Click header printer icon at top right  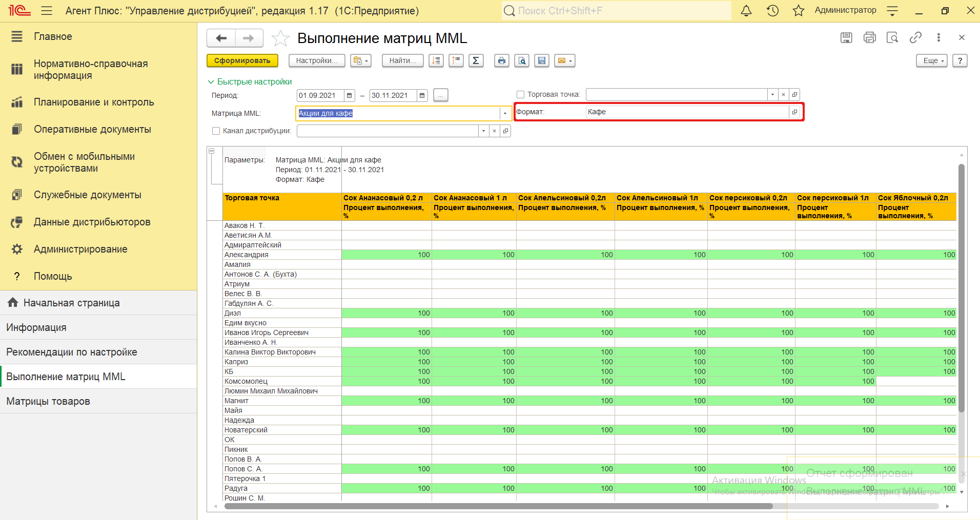(870, 37)
